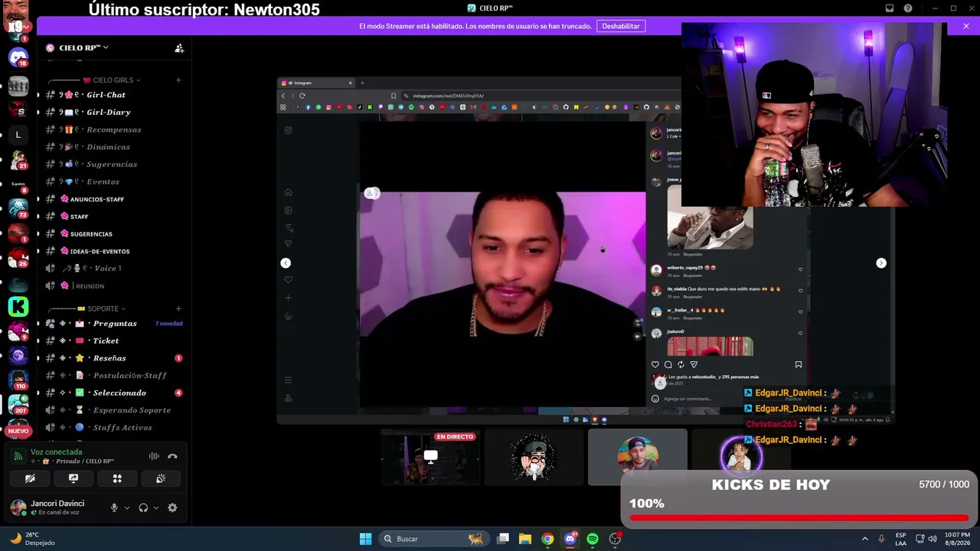Select the EN DIRECTO stream thumbnail

tap(431, 458)
